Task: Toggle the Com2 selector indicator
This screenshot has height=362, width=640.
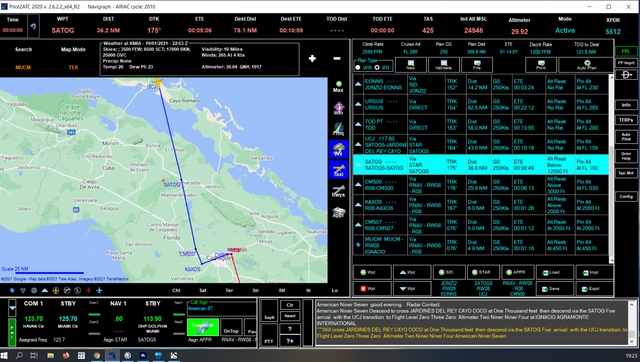Action: [x=94, y=333]
